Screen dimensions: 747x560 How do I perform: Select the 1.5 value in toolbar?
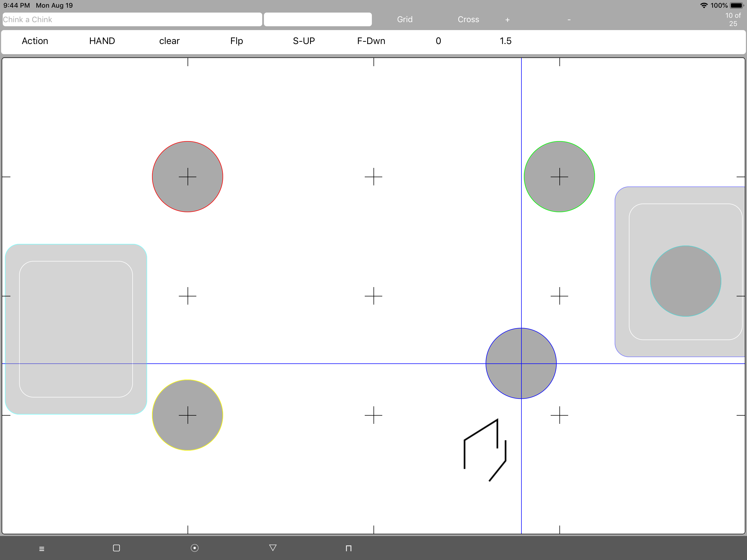tap(505, 41)
